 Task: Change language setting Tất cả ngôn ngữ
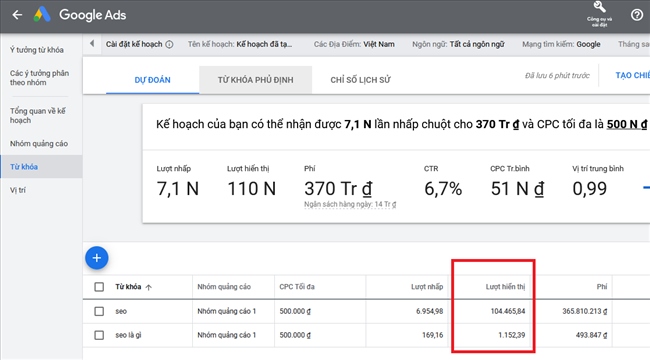pyautogui.click(x=477, y=44)
